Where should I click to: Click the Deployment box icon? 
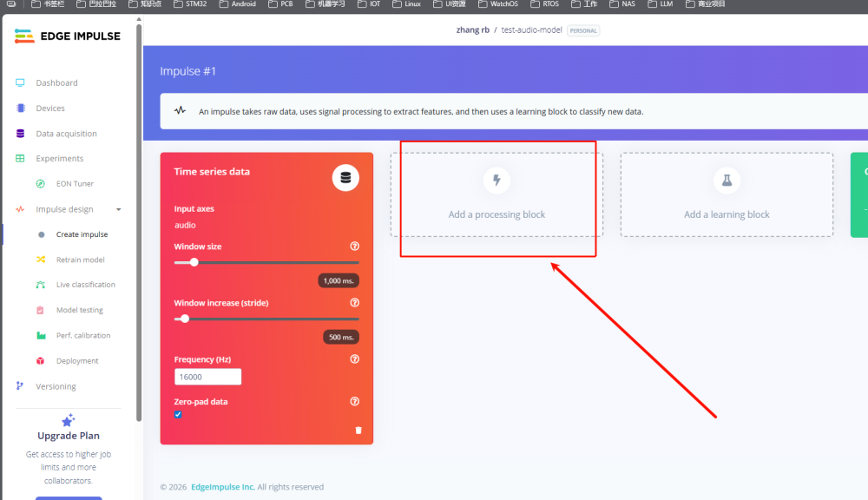click(x=40, y=361)
